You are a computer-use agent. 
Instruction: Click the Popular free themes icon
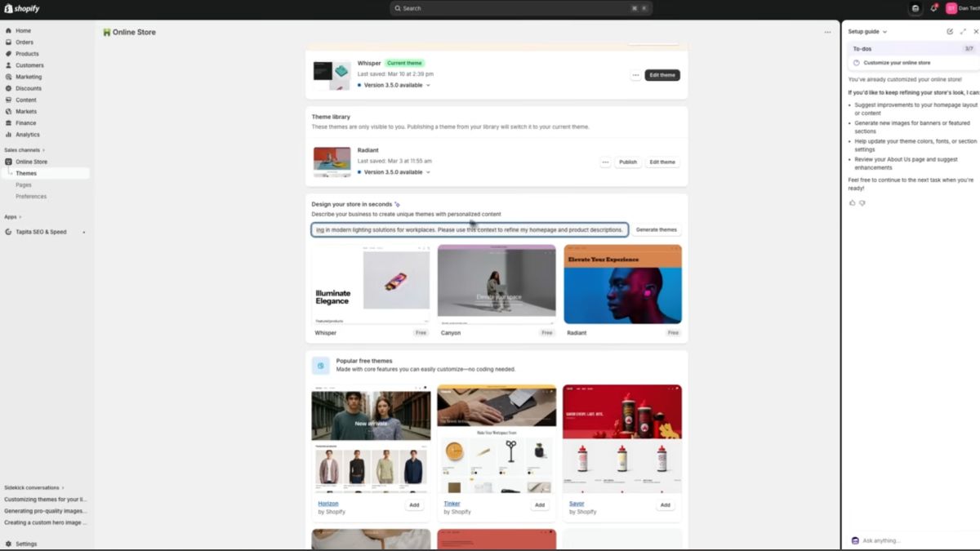click(x=320, y=366)
